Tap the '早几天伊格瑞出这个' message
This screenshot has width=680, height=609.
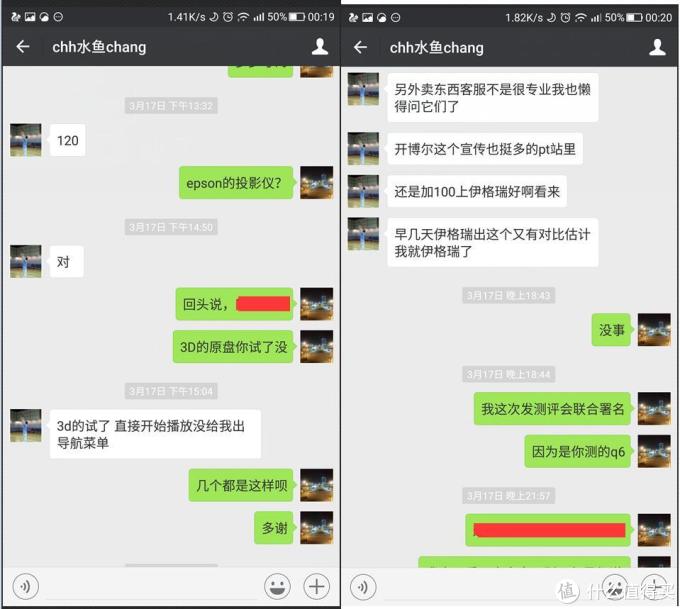493,242
